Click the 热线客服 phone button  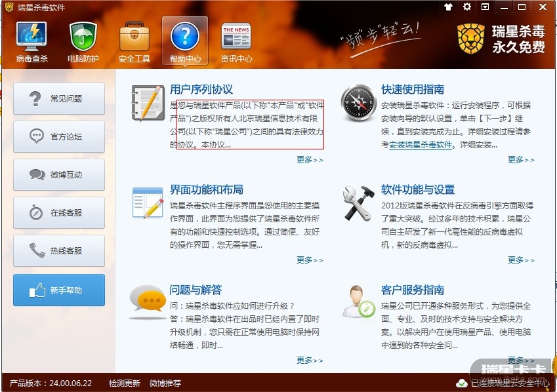[59, 250]
